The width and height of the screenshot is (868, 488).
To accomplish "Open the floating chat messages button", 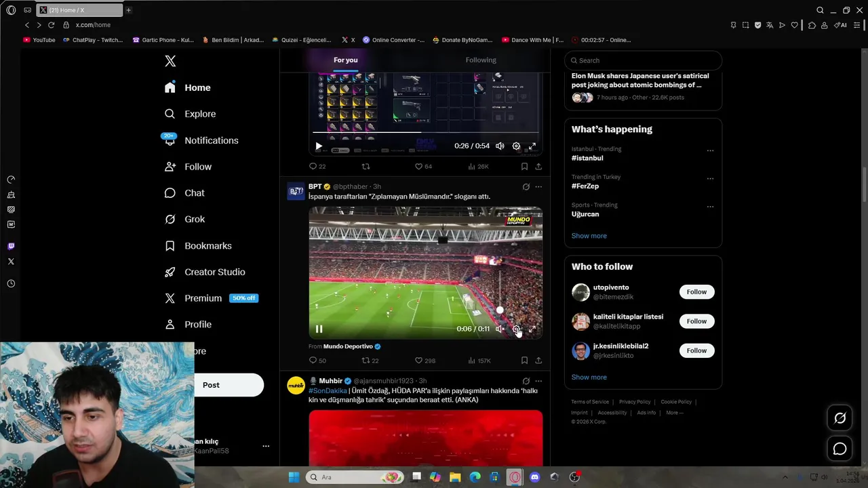I will (x=840, y=449).
